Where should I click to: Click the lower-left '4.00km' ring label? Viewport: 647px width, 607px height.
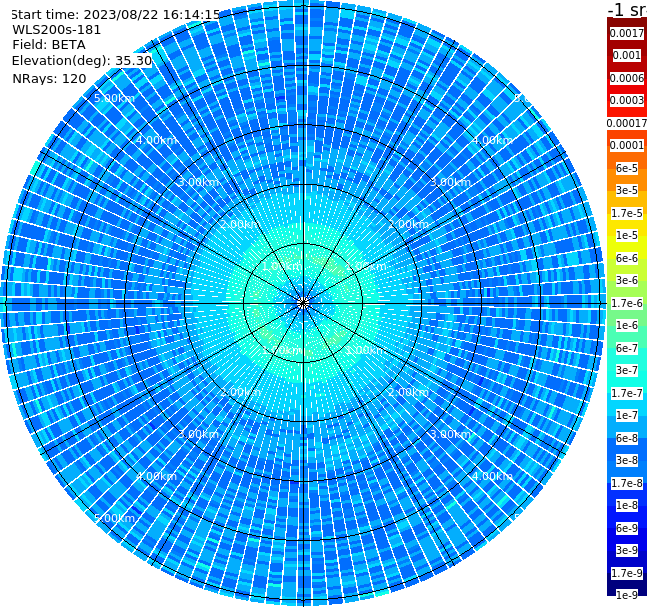point(156,476)
